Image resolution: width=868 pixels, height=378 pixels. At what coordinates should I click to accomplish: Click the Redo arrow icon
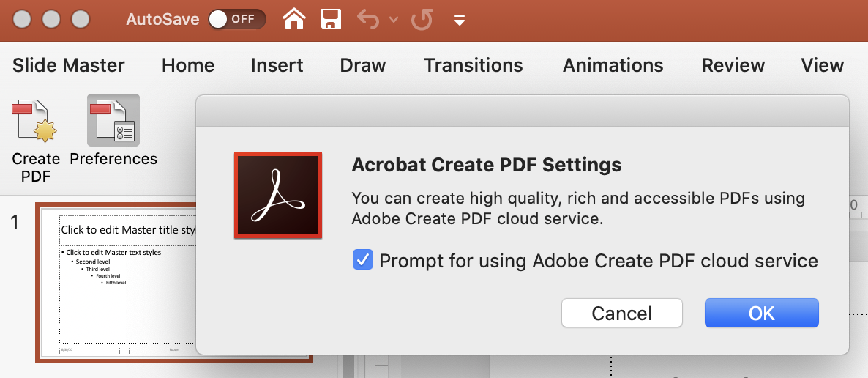(x=422, y=20)
